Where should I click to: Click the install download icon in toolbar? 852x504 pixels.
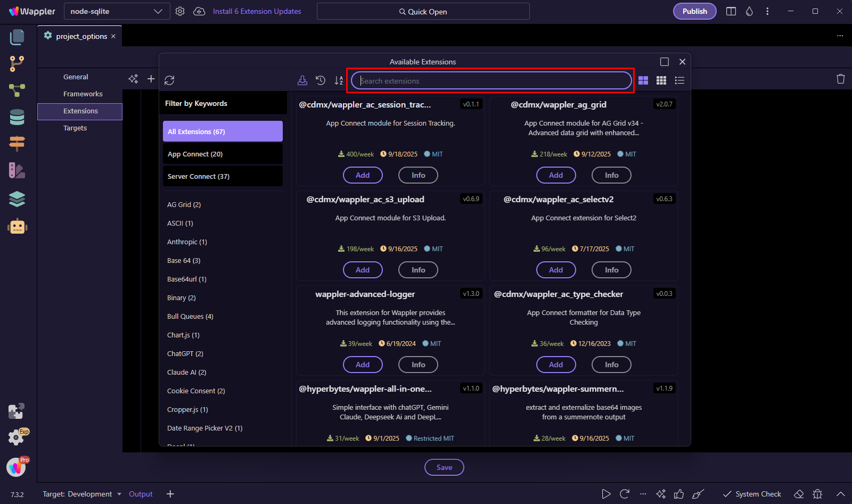pos(302,80)
